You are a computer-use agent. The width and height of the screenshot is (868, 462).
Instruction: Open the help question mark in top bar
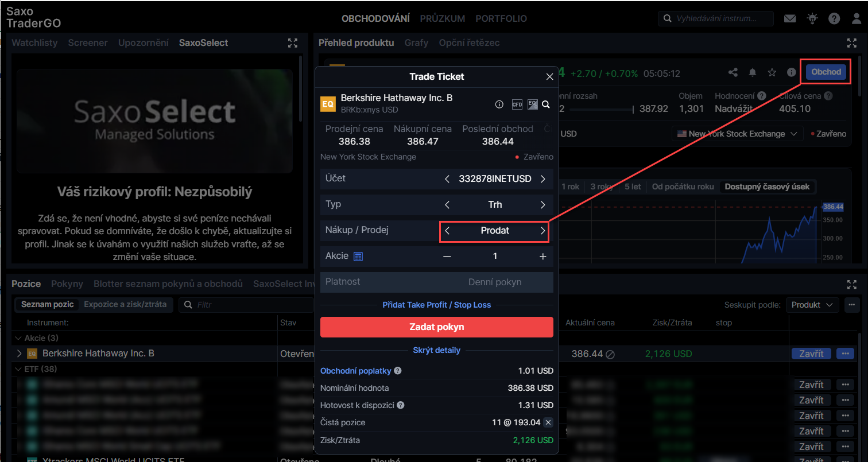(x=834, y=18)
